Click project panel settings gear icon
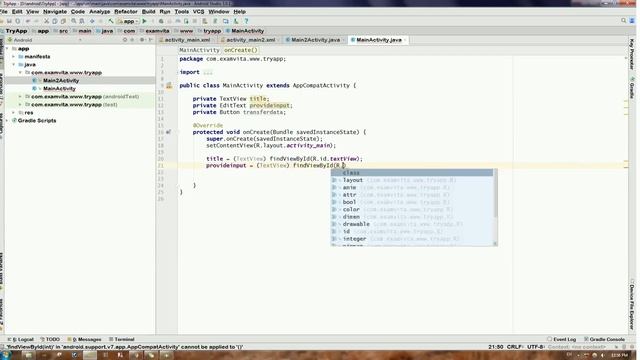This screenshot has width=640, height=360. pos(142,40)
